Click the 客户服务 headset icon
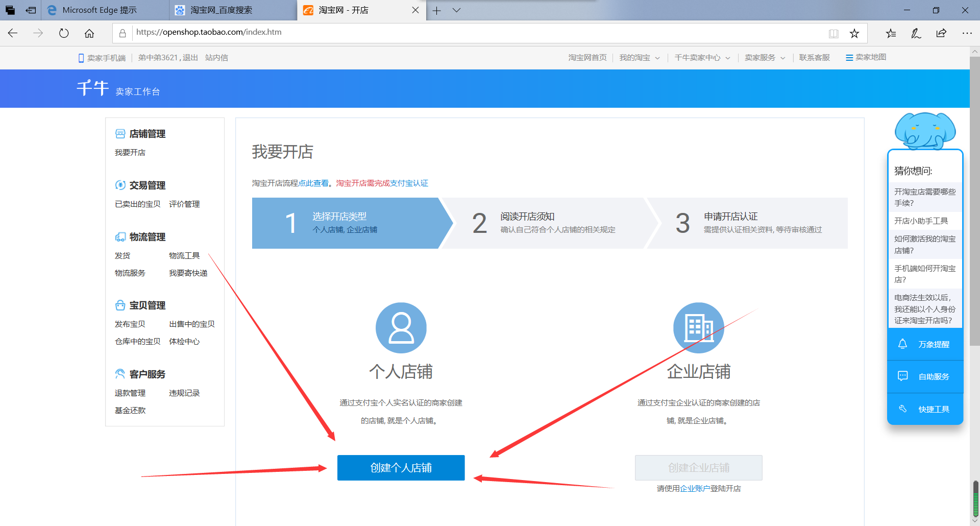Screen dimensions: 980x526 pos(120,373)
